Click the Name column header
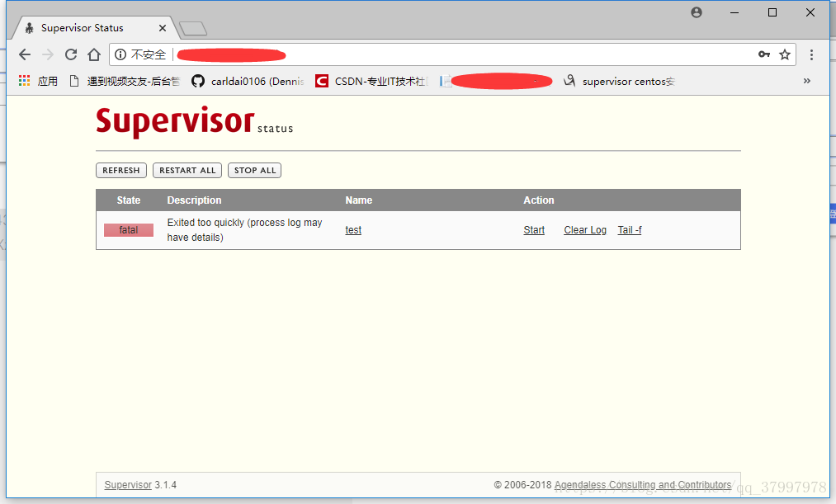 (x=358, y=200)
